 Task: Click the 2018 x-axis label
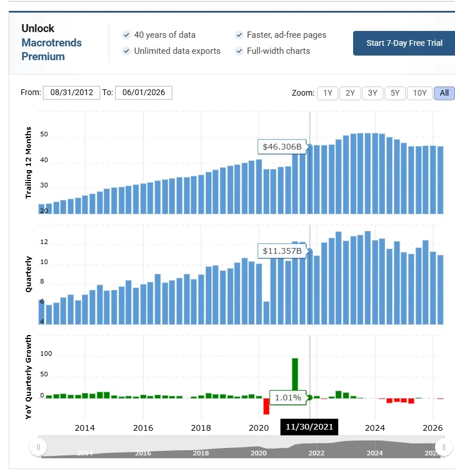[x=201, y=428]
